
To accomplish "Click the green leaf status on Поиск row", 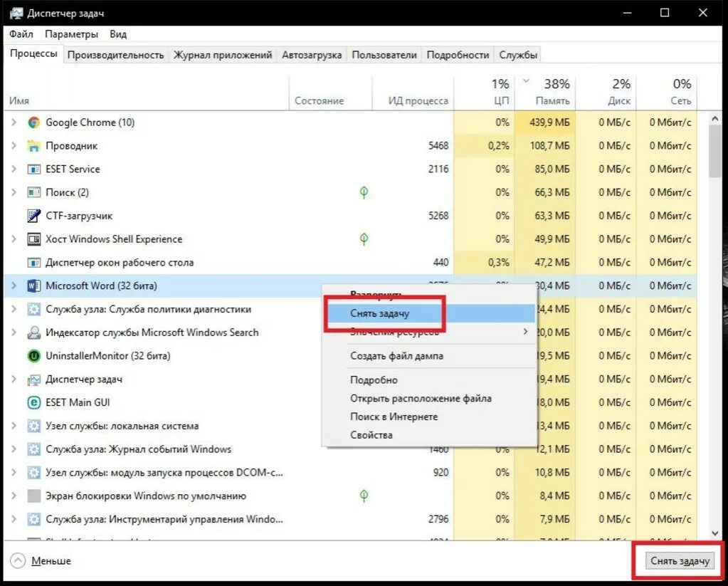I will click(x=364, y=192).
